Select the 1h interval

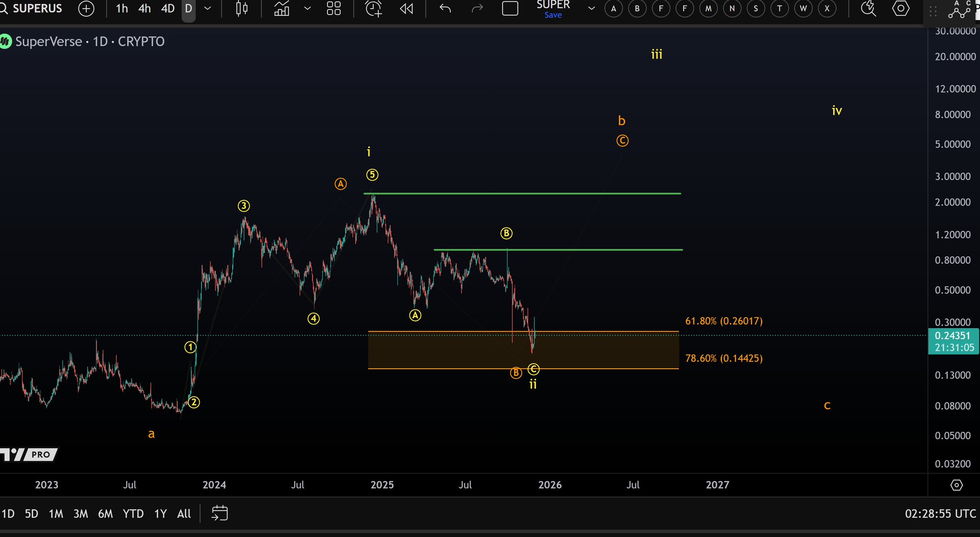(x=122, y=9)
